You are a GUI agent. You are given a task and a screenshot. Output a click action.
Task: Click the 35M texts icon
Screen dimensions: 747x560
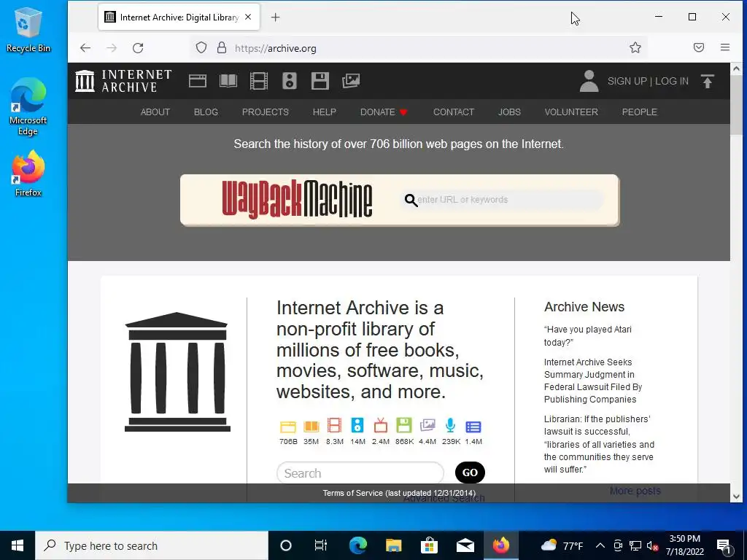pos(311,426)
